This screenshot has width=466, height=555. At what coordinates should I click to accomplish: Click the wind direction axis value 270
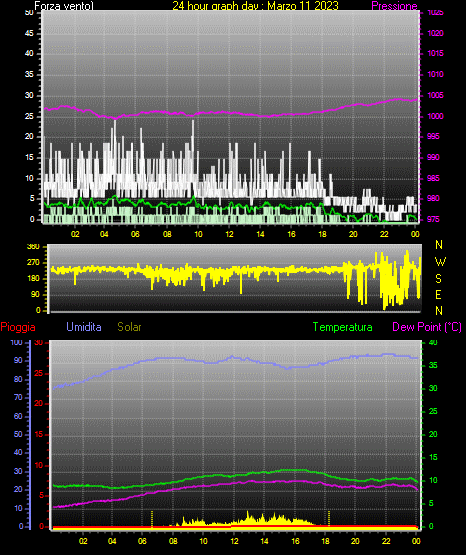(33, 263)
